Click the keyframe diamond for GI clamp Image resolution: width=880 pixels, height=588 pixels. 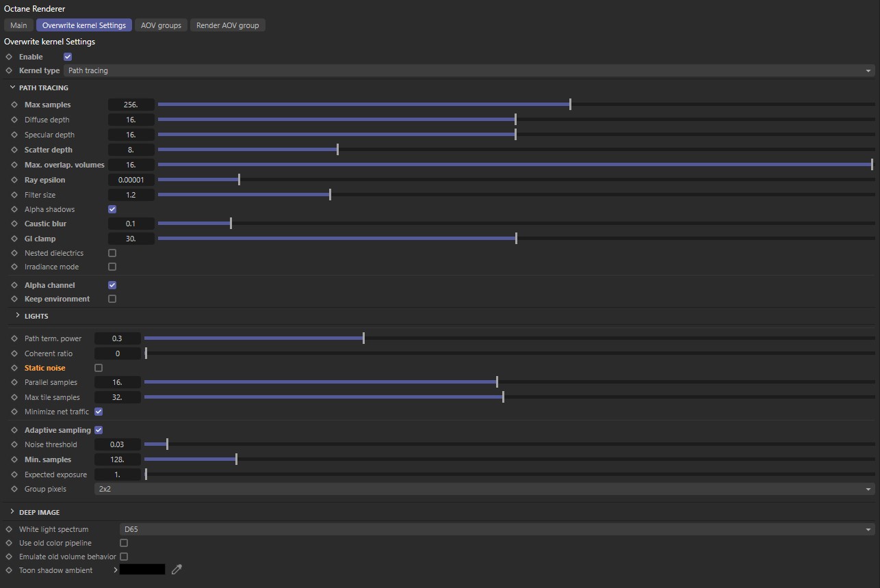(14, 239)
